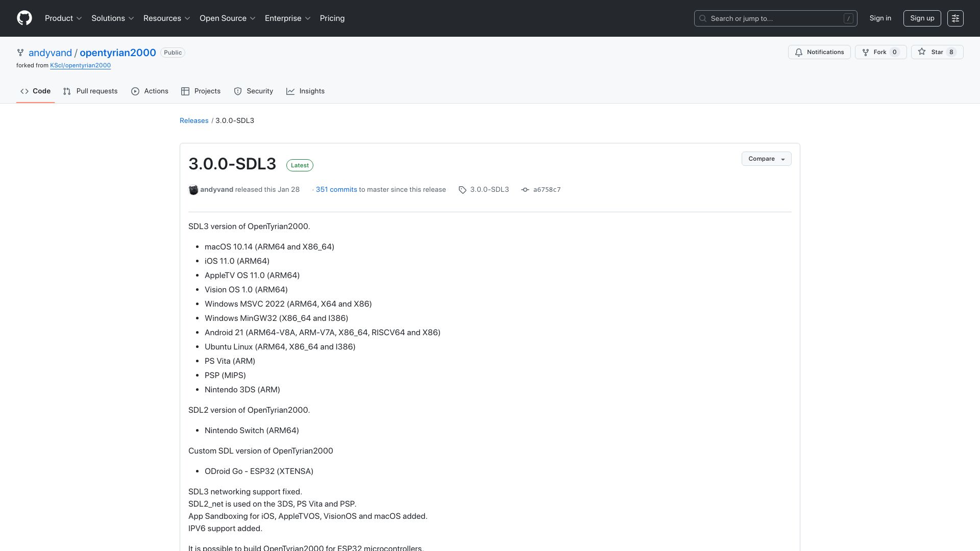This screenshot has height=551, width=980.
Task: Expand the Solutions menu
Action: 113,18
